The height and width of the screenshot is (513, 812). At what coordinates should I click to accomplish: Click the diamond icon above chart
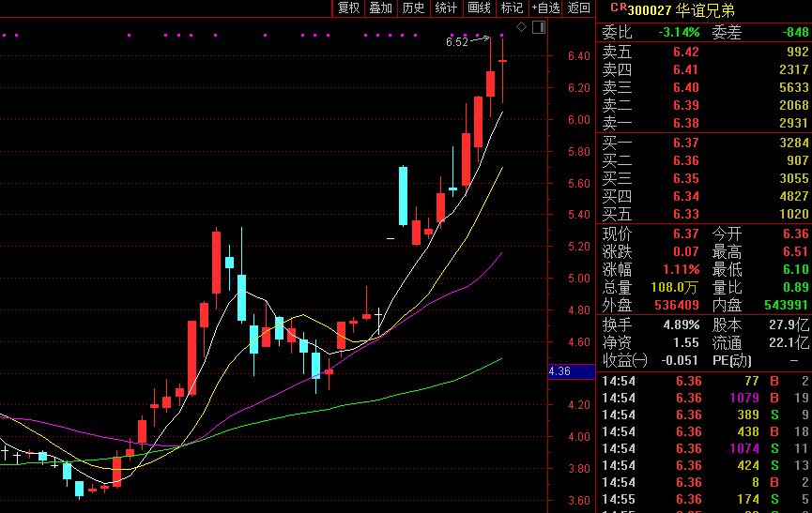click(522, 27)
